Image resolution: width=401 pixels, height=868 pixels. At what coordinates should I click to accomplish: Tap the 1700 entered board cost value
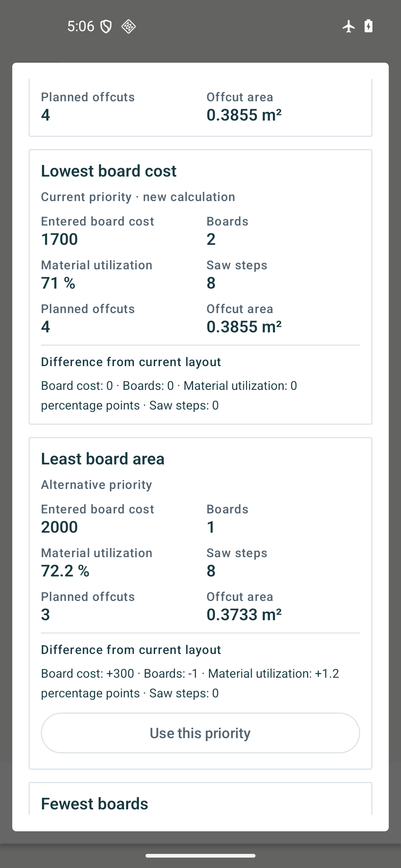pyautogui.click(x=59, y=239)
